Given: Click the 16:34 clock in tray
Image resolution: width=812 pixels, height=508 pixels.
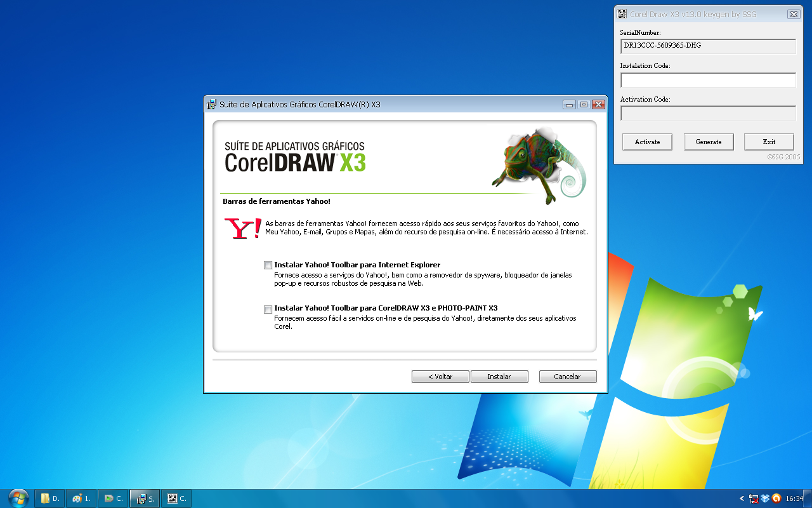Looking at the screenshot, I should [x=794, y=498].
